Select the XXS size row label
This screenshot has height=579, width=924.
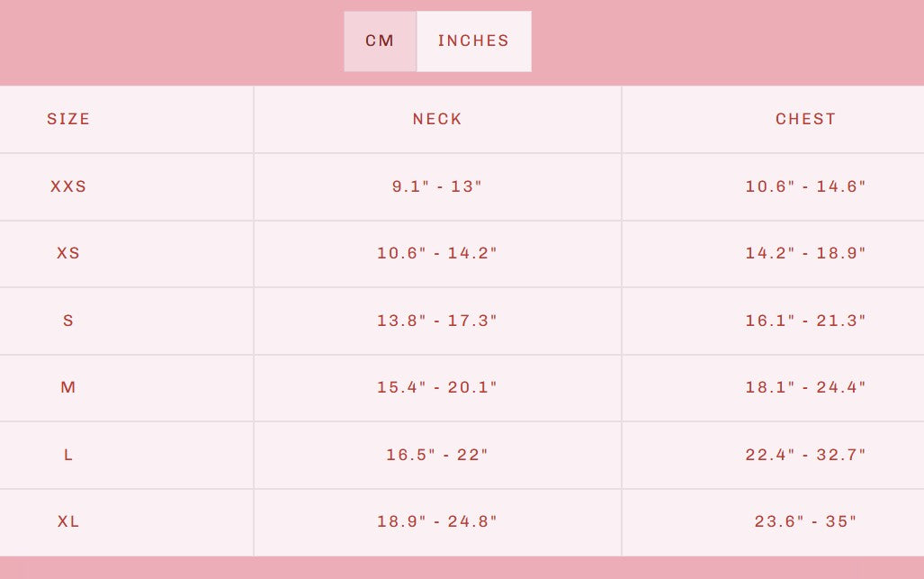pyautogui.click(x=68, y=186)
